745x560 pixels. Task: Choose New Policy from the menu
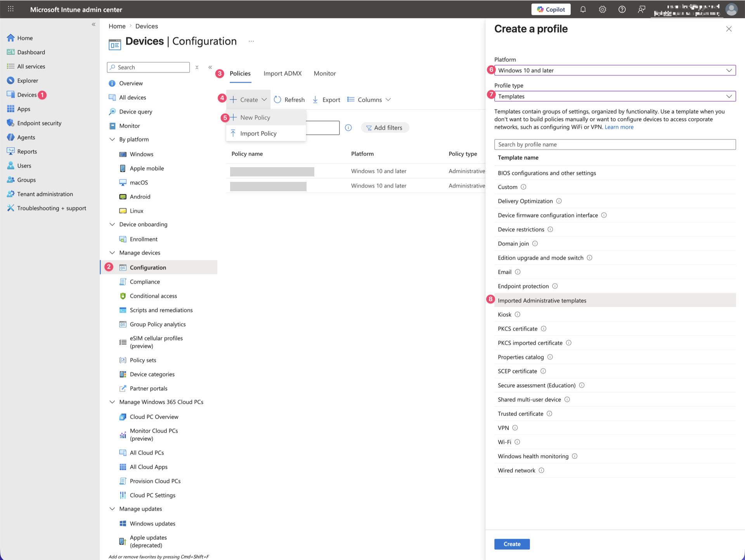pos(266,118)
